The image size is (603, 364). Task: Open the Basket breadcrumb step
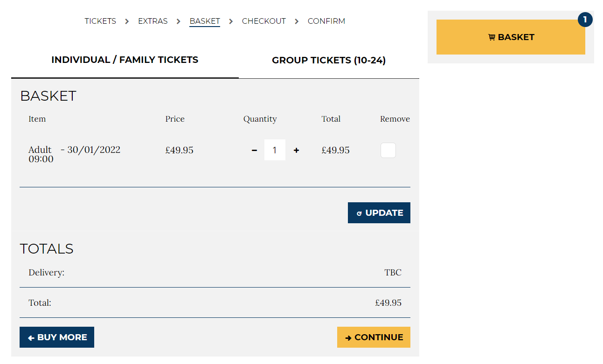tap(204, 21)
